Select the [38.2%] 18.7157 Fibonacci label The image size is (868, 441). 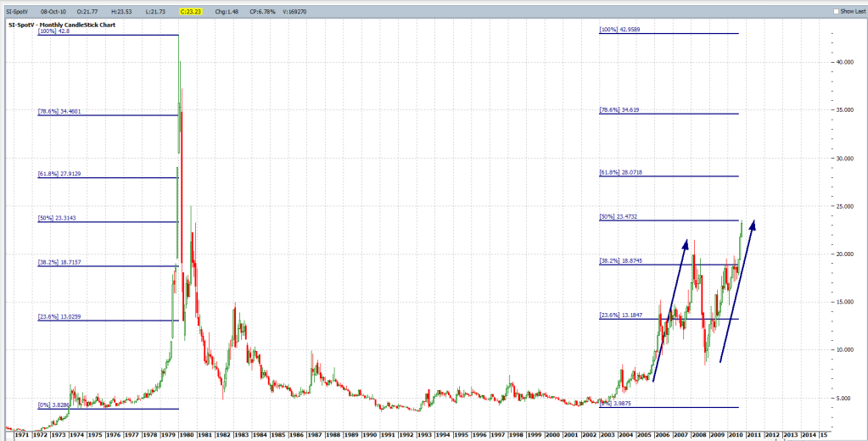point(59,262)
